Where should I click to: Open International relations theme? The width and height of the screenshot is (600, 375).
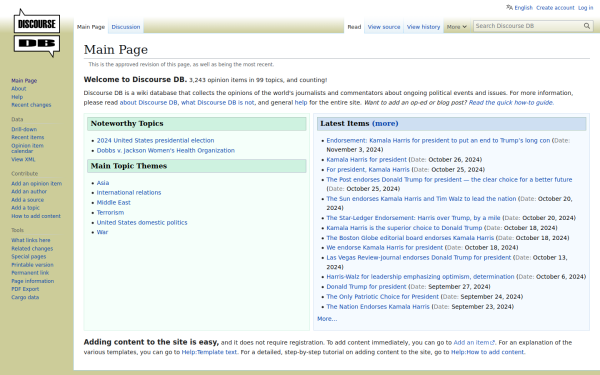tap(129, 192)
